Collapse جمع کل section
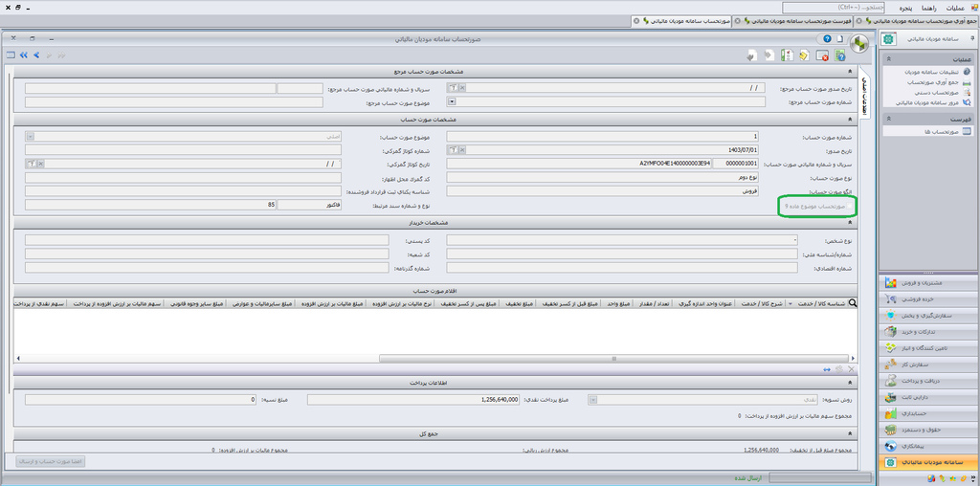This screenshot has width=980, height=486. pyautogui.click(x=850, y=432)
